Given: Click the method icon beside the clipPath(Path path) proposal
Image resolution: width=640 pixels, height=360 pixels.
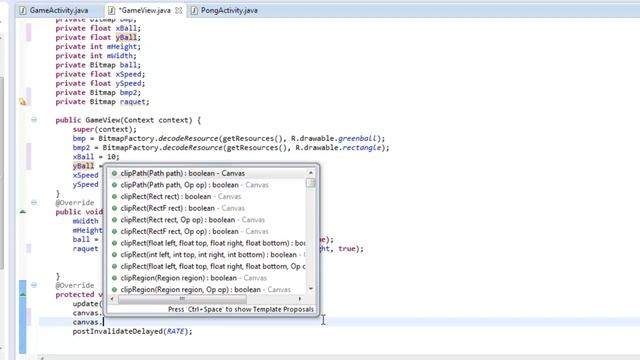Looking at the screenshot, I should pos(114,173).
